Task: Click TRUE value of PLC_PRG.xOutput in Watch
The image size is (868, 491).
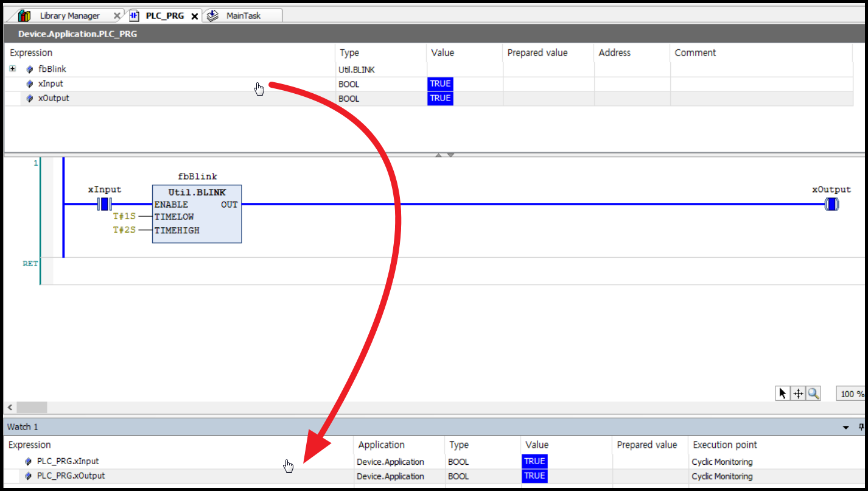Action: click(x=534, y=476)
